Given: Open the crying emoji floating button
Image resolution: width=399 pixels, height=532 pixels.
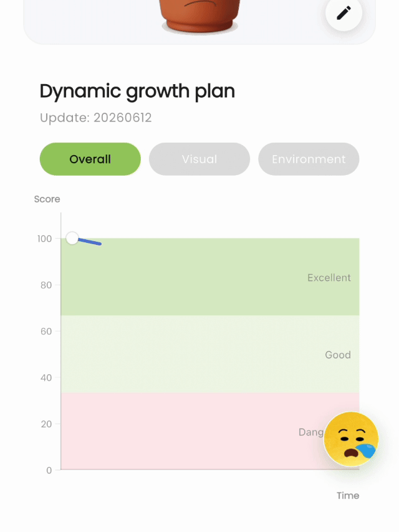Looking at the screenshot, I should [351, 439].
